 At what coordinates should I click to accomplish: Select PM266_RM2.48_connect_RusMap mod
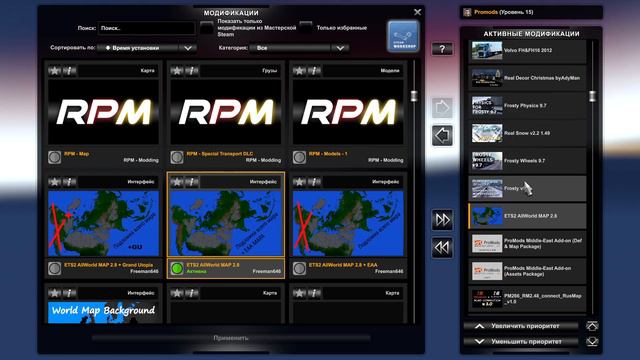click(x=527, y=299)
